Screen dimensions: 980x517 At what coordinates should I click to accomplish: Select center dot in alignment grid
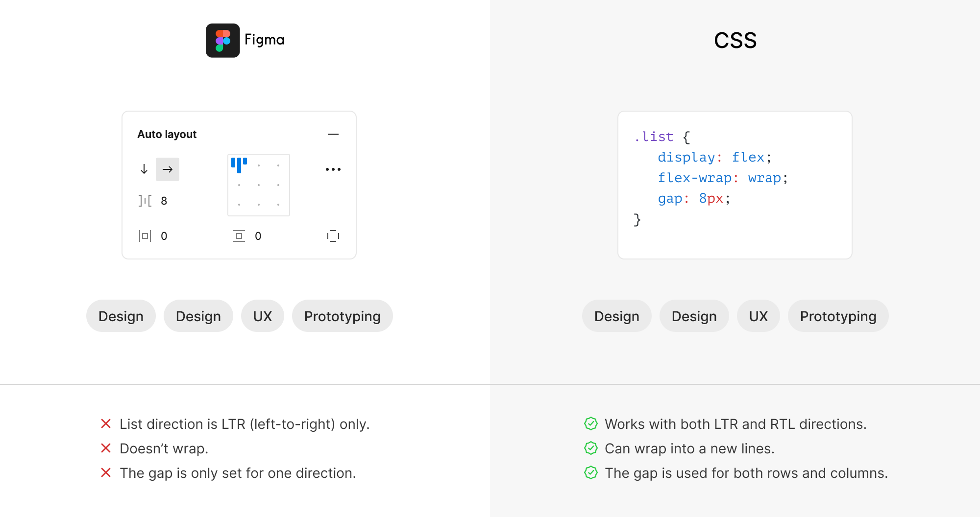(x=259, y=185)
